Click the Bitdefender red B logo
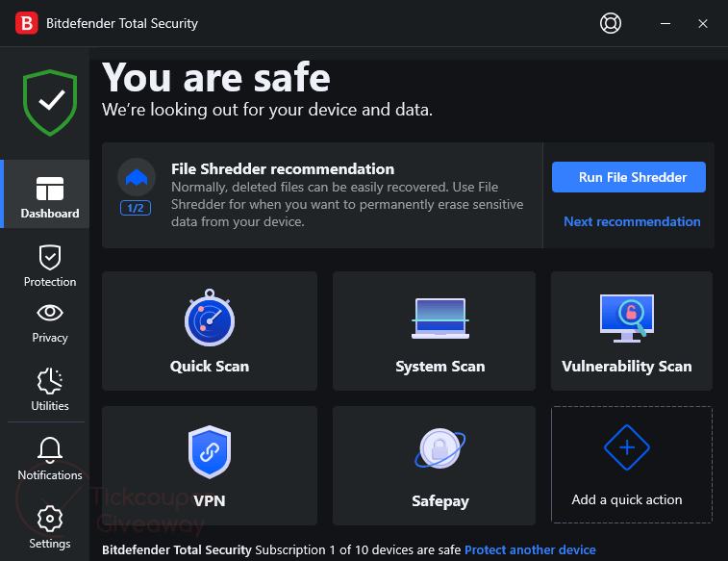The width and height of the screenshot is (728, 561). (27, 23)
